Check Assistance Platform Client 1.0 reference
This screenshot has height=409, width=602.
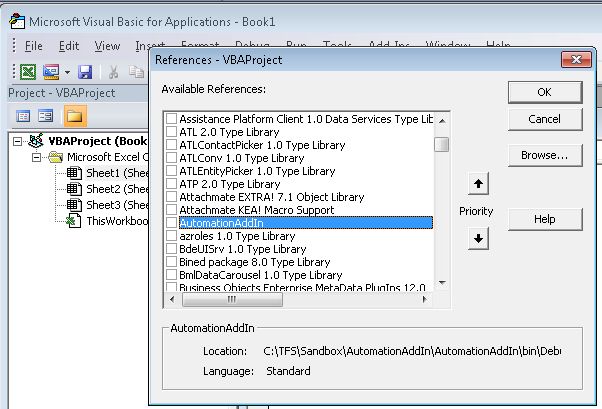point(171,119)
